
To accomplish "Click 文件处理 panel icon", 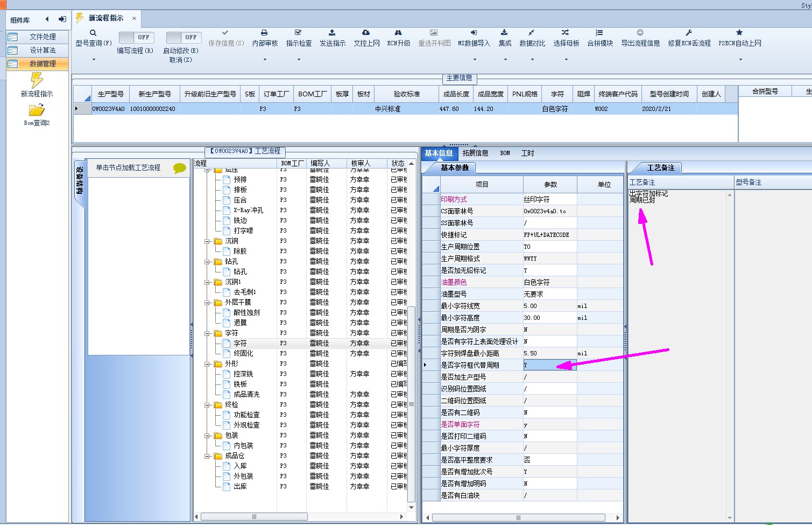I will [13, 37].
